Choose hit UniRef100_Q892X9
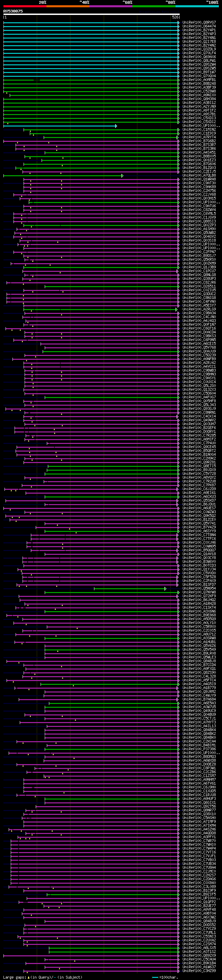 (x=199, y=955)
